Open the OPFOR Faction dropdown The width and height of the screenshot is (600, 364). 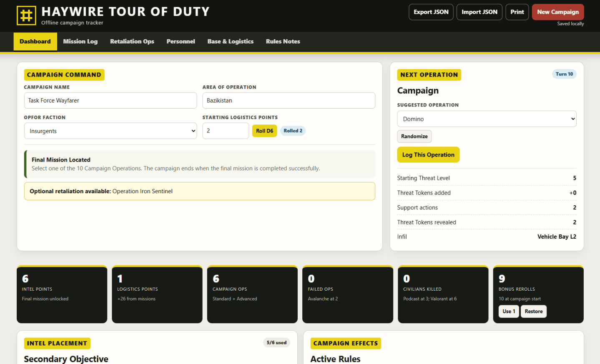(x=110, y=131)
